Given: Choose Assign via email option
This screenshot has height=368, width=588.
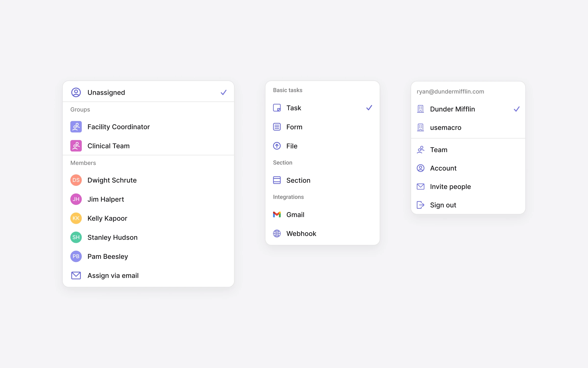Looking at the screenshot, I should 148,276.
